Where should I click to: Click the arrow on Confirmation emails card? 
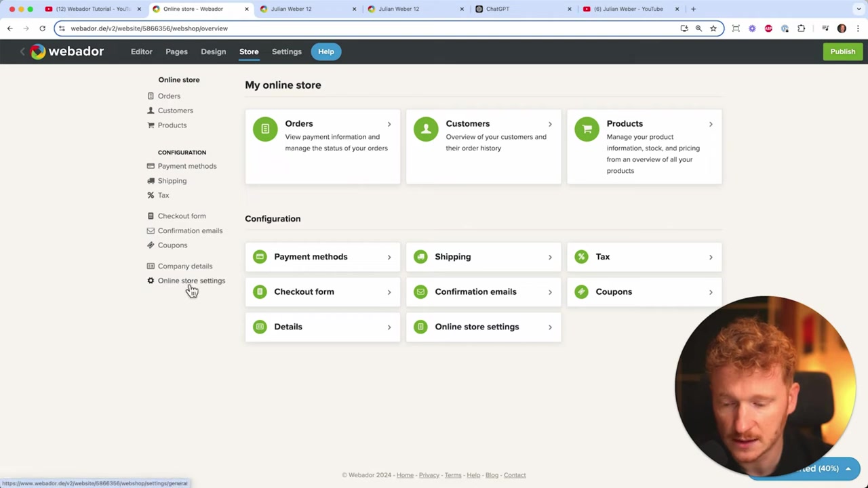(x=550, y=292)
